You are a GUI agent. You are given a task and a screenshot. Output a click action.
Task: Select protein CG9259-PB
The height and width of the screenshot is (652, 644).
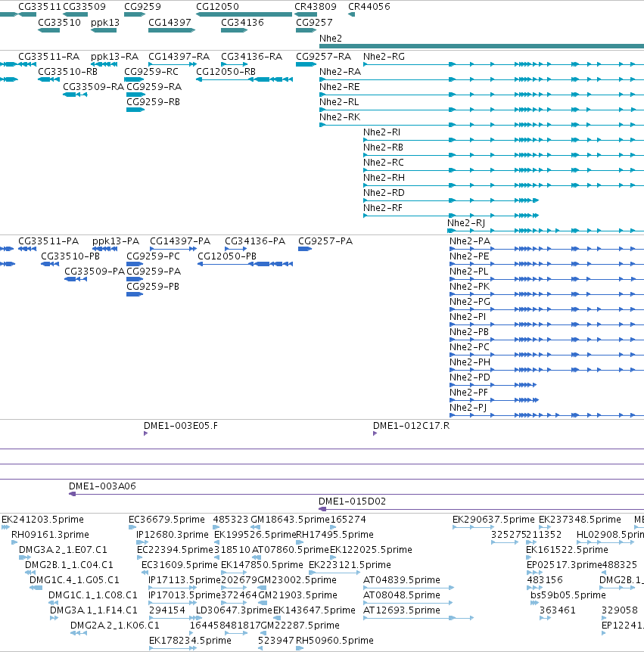[153, 287]
